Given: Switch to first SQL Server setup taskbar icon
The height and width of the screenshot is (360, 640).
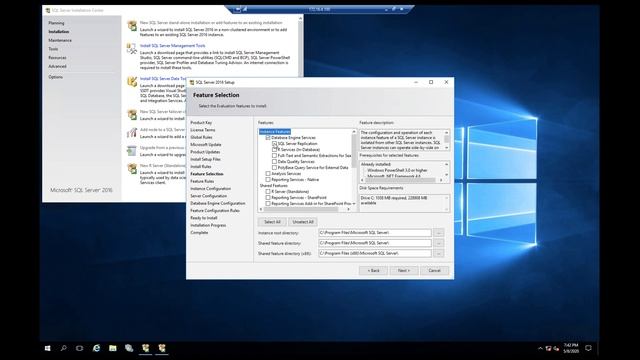Looking at the screenshot, I should [x=145, y=348].
